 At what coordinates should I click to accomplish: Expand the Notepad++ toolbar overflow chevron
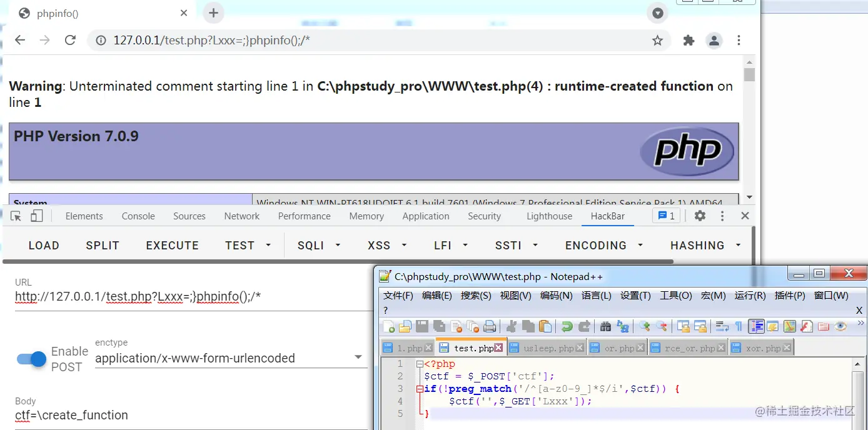pyautogui.click(x=860, y=323)
